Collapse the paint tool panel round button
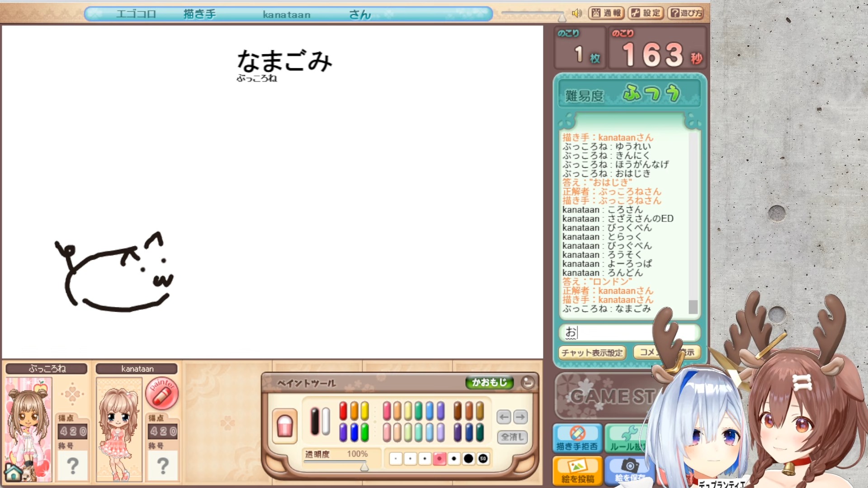This screenshot has width=868, height=488. coord(527,383)
